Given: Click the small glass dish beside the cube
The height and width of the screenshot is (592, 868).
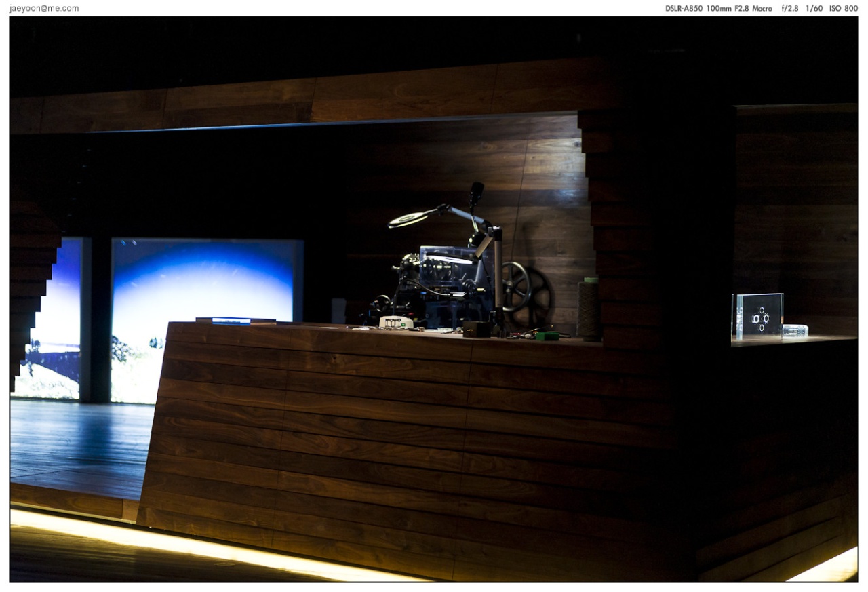Looking at the screenshot, I should click(795, 330).
